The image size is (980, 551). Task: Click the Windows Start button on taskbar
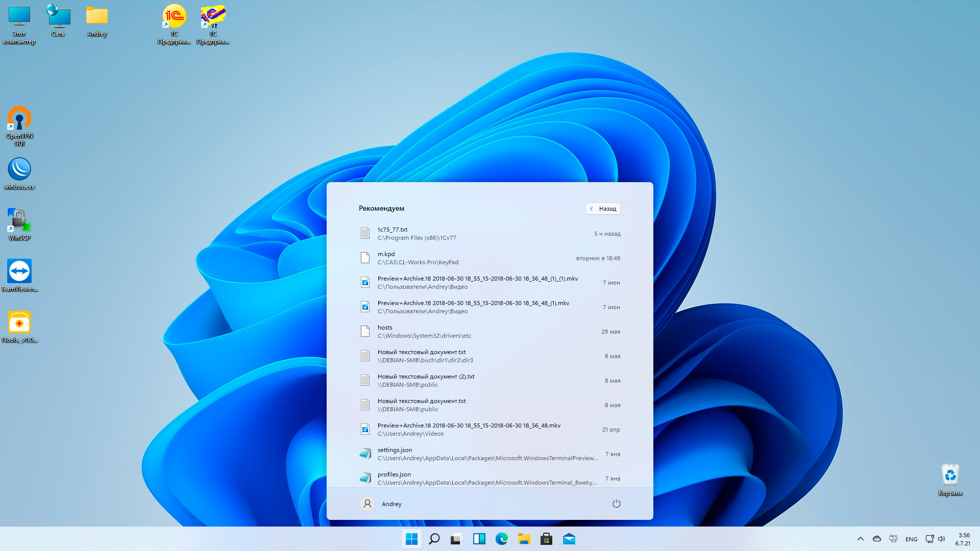(x=411, y=539)
